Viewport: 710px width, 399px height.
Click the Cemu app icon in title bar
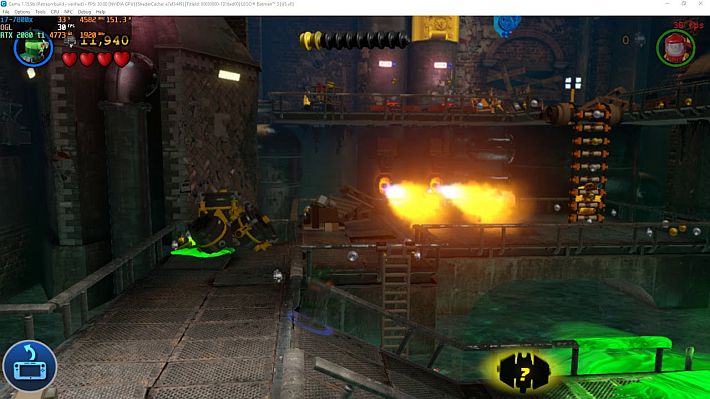[x=4, y=4]
